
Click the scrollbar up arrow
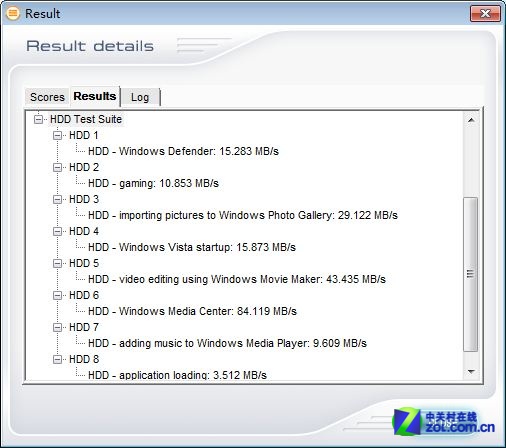pos(471,120)
